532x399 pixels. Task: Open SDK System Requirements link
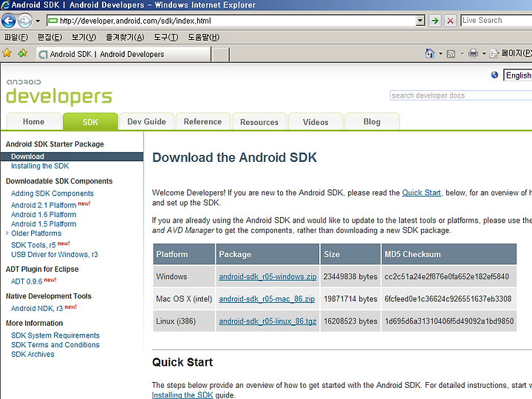click(x=55, y=335)
